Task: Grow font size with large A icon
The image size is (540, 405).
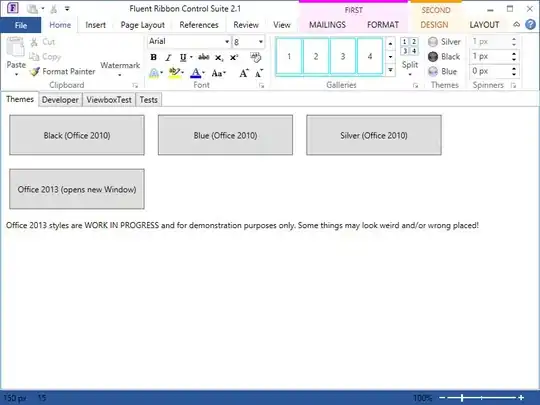Action: coord(244,73)
